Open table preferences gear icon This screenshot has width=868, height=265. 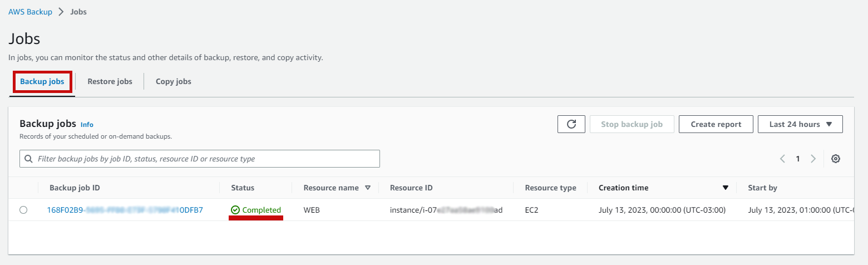click(x=835, y=159)
